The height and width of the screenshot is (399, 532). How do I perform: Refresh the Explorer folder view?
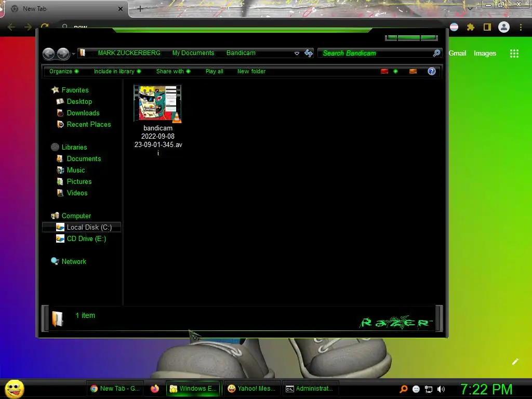309,53
